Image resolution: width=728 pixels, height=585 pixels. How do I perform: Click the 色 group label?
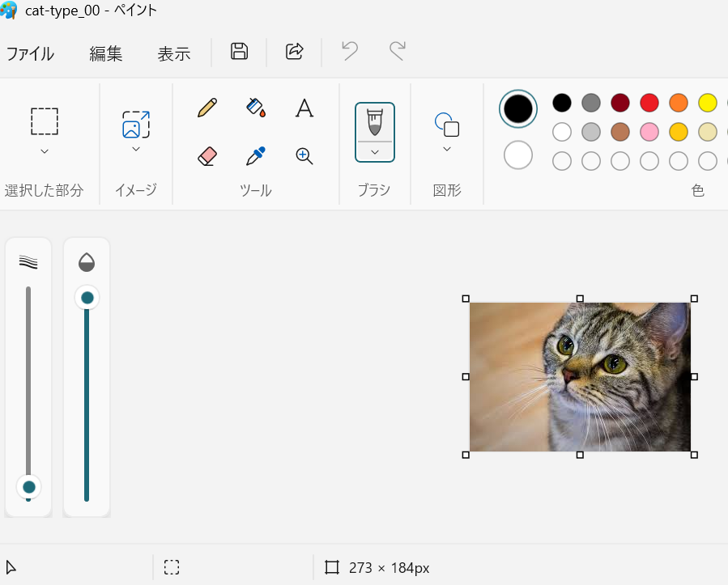coord(698,190)
